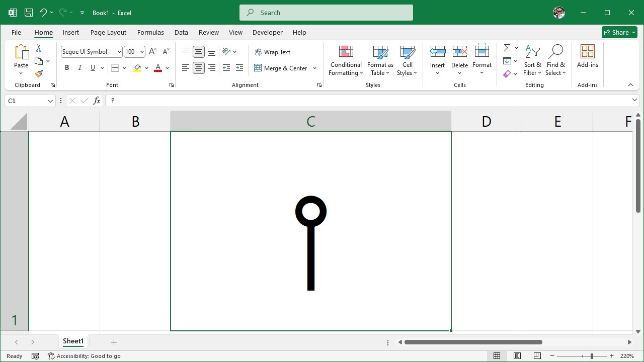Viewport: 644px width, 362px height.
Task: Toggle Center horizontal alignment
Action: 199,68
